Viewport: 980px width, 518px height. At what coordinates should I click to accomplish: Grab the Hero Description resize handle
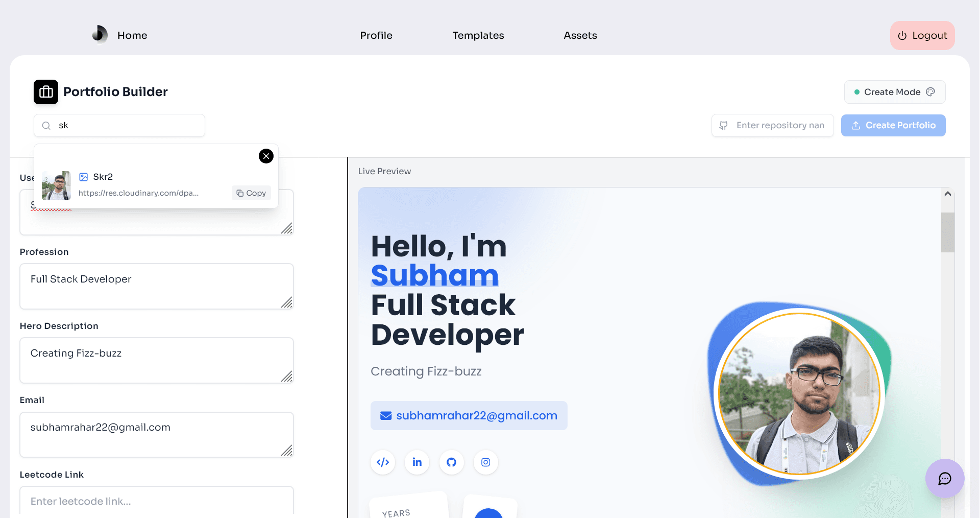pyautogui.click(x=287, y=377)
